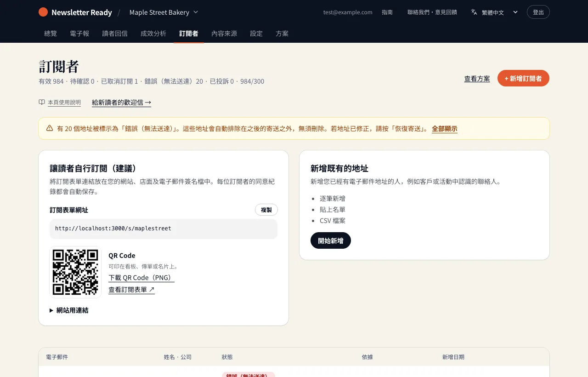Click the subscription form URL field
Viewport: 588px width, 377px height.
[164, 228]
